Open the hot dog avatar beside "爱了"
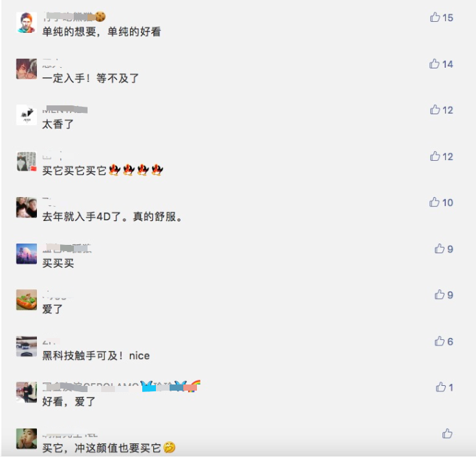This screenshot has width=476, height=457. point(27,300)
